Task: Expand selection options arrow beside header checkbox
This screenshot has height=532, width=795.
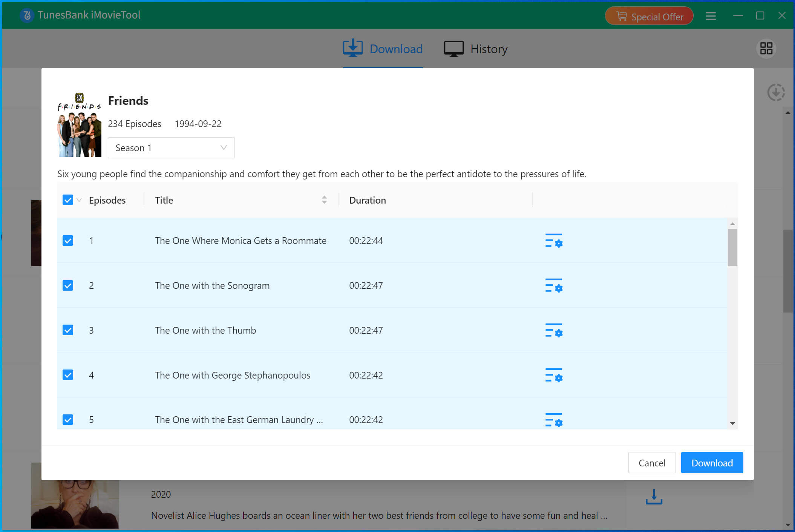Action: [79, 200]
